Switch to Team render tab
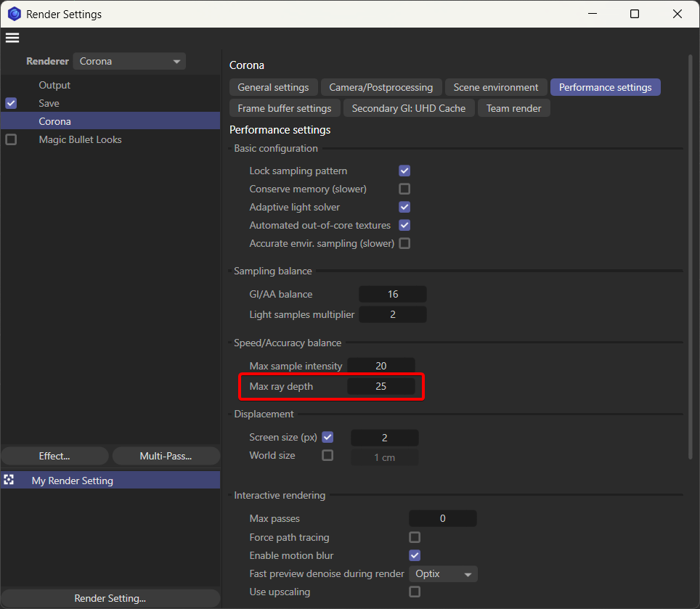Image resolution: width=700 pixels, height=609 pixels. pyautogui.click(x=513, y=108)
